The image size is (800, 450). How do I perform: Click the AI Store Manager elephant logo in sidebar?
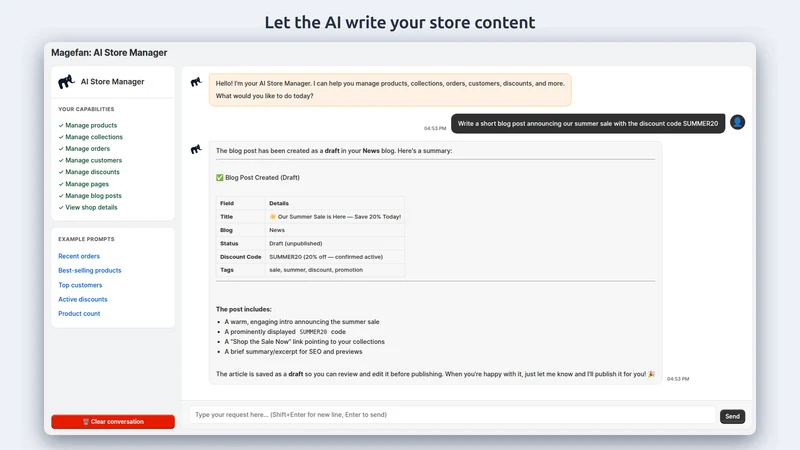[66, 82]
